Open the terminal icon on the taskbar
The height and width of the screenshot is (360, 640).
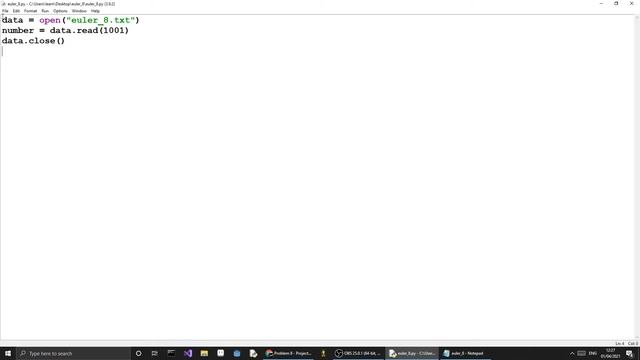tap(171, 353)
